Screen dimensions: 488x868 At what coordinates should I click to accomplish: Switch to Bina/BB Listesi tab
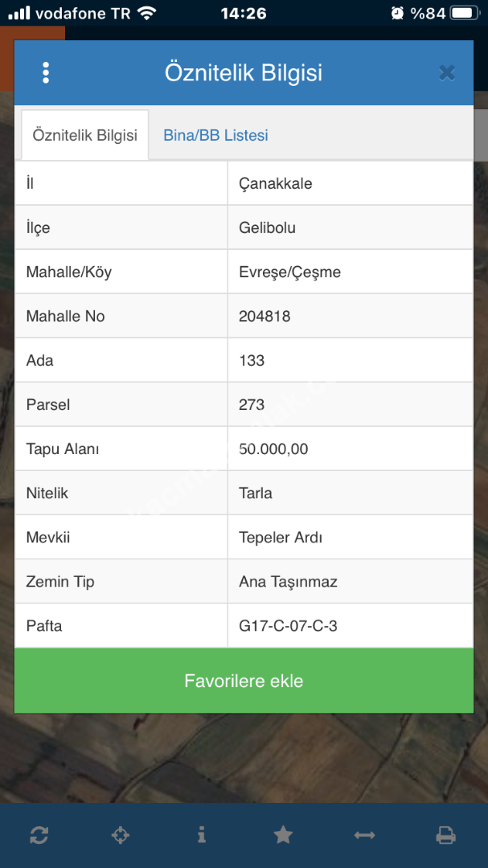click(x=215, y=135)
